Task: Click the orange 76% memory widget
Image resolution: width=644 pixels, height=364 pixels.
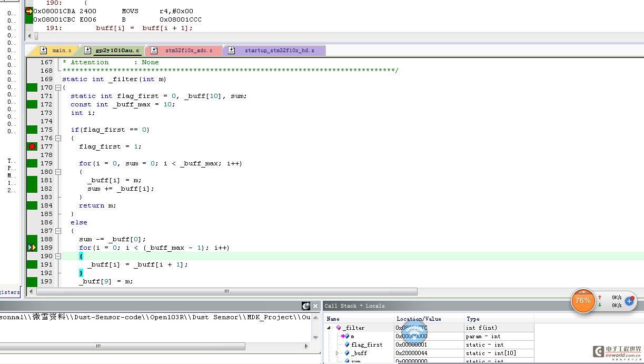Action: coord(583,301)
